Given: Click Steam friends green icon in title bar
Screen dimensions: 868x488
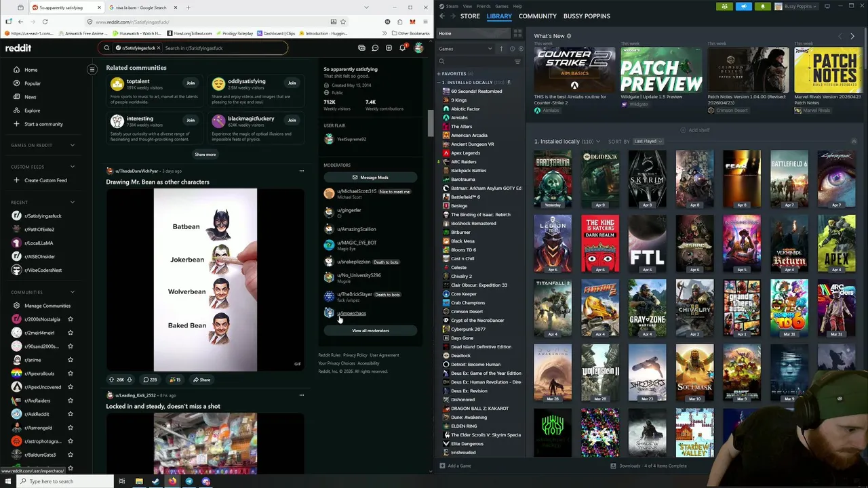Looking at the screenshot, I should pos(725,6).
